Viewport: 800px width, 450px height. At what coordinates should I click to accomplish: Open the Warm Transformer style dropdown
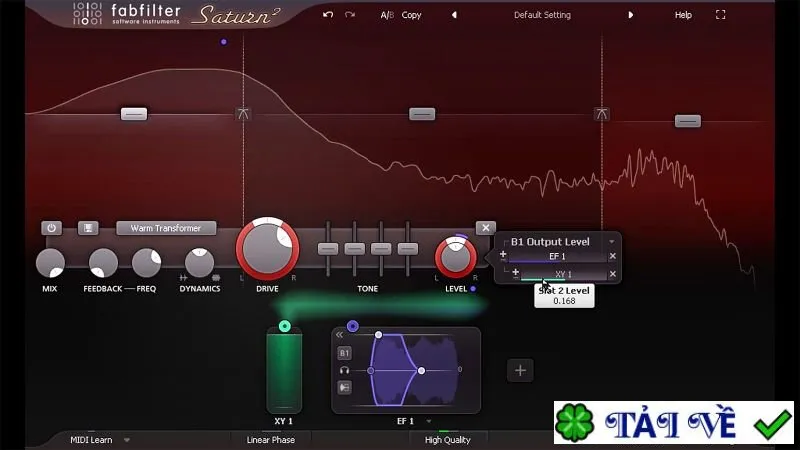tap(166, 228)
